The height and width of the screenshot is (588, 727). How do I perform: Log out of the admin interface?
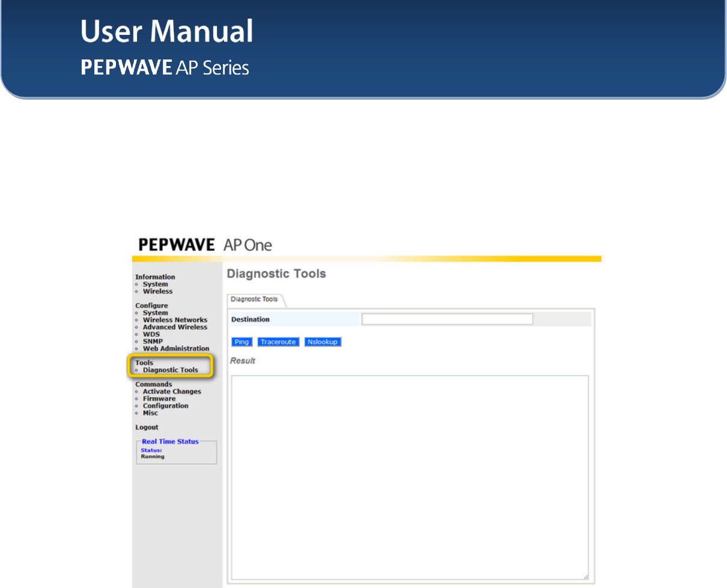point(147,428)
